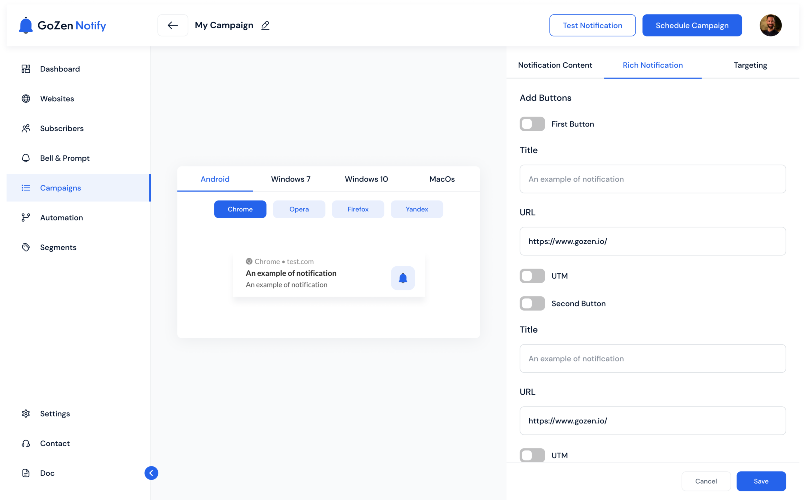Open Websites from the sidebar
806x500 pixels.
78,99
